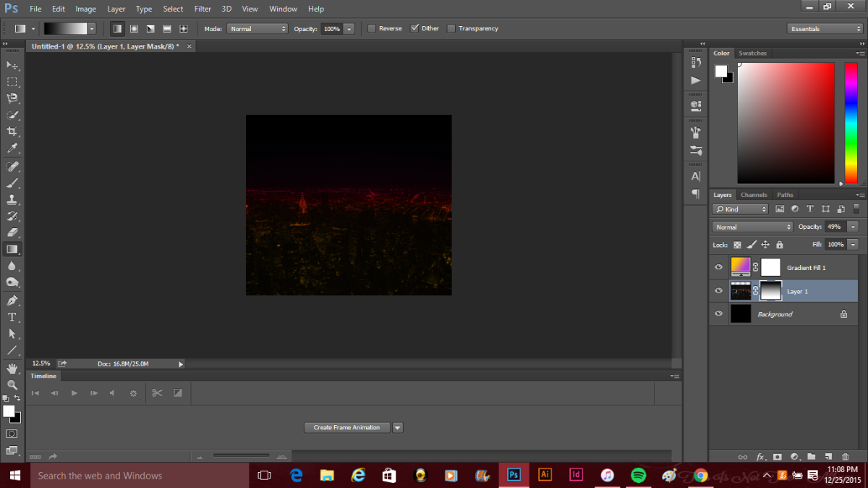Image resolution: width=868 pixels, height=488 pixels.
Task: Select the Hand tool
Action: [12, 369]
